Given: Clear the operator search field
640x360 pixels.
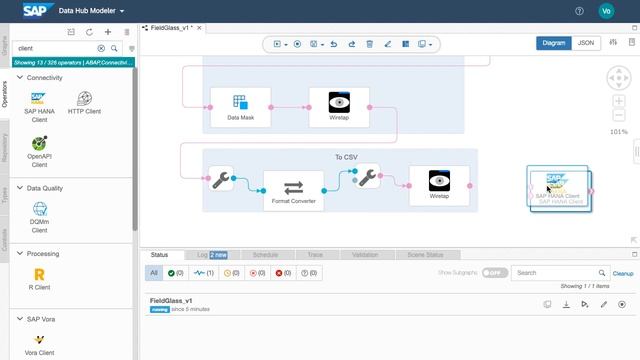Looking at the screenshot, I should (101, 48).
